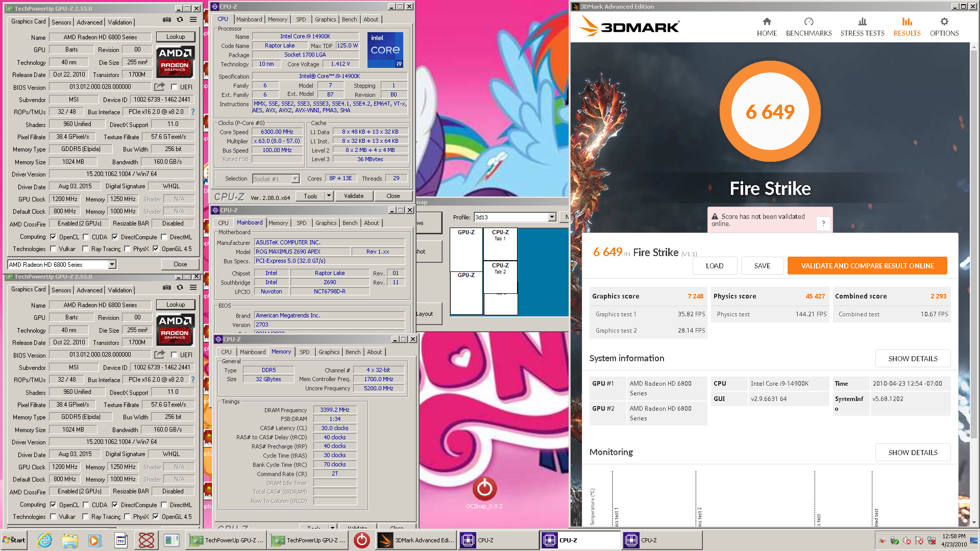Toggle PhysX checkbox in lower GPU-Z window
Screen dimensions: 980x551
[128, 517]
